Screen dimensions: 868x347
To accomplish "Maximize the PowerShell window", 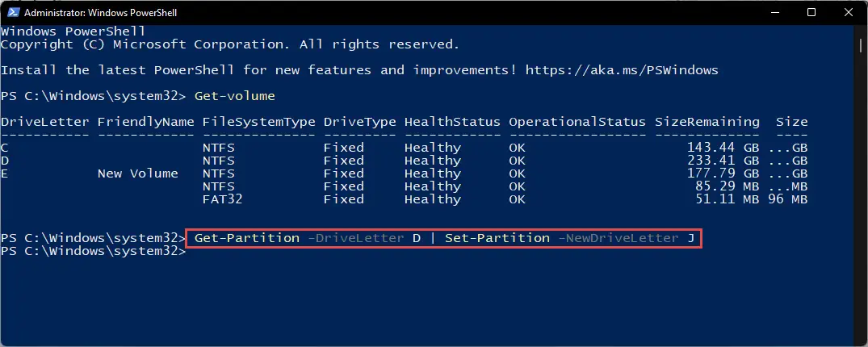I will (x=811, y=12).
